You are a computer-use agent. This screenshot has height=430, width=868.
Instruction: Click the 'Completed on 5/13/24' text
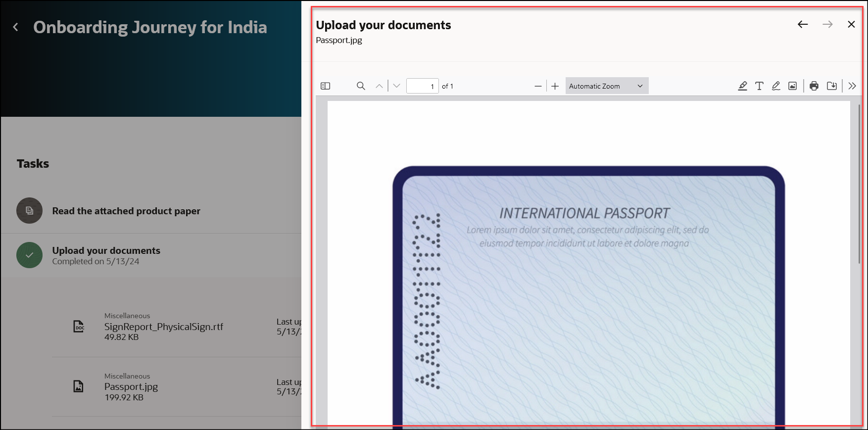(x=96, y=261)
